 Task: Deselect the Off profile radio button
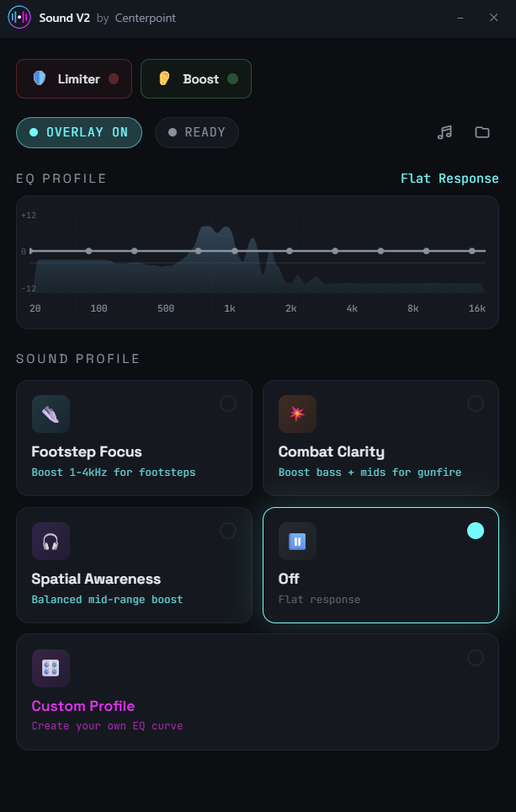[475, 531]
